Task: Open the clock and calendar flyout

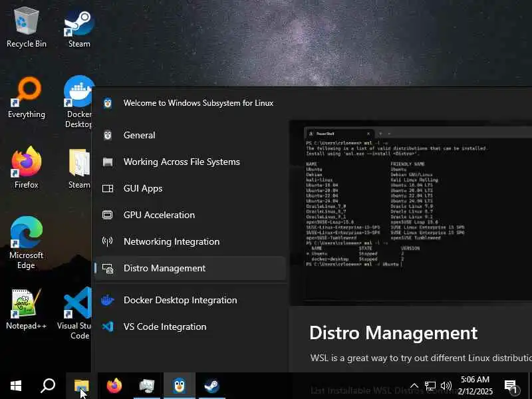Action: tap(475, 386)
